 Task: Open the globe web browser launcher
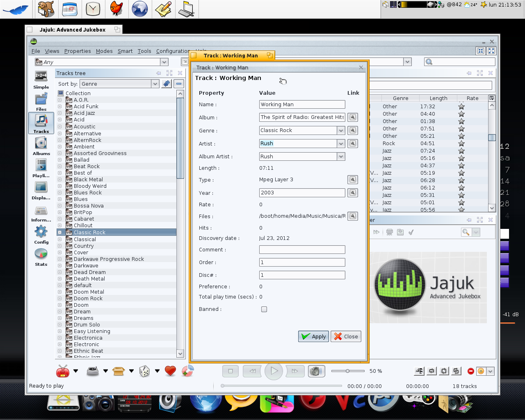[x=140, y=9]
